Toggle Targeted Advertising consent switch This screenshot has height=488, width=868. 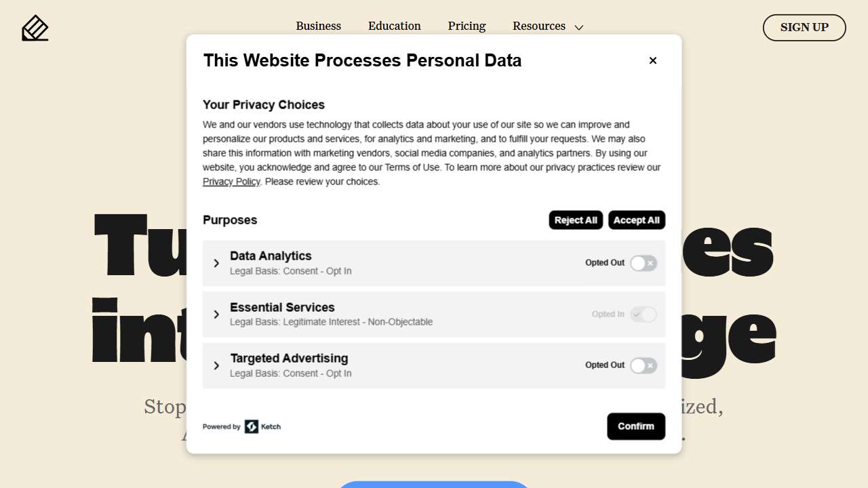click(x=643, y=366)
